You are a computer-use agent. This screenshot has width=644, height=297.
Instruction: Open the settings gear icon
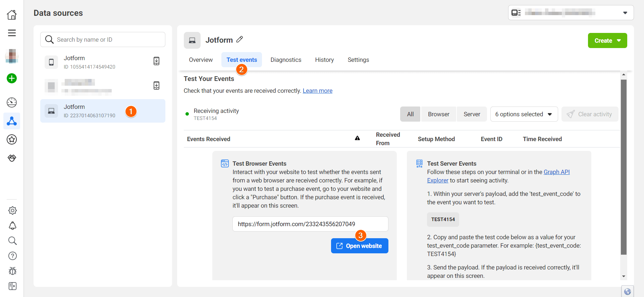coord(12,210)
